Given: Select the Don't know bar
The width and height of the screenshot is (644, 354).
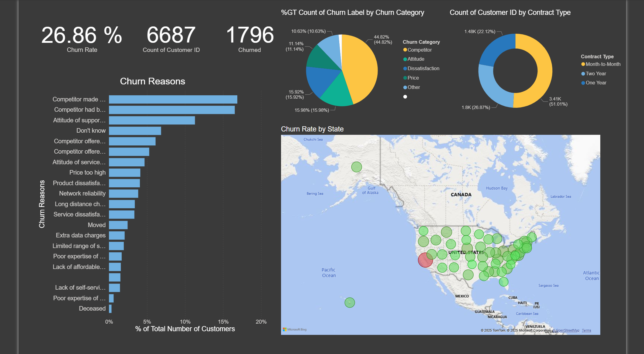Looking at the screenshot, I should 135,131.
